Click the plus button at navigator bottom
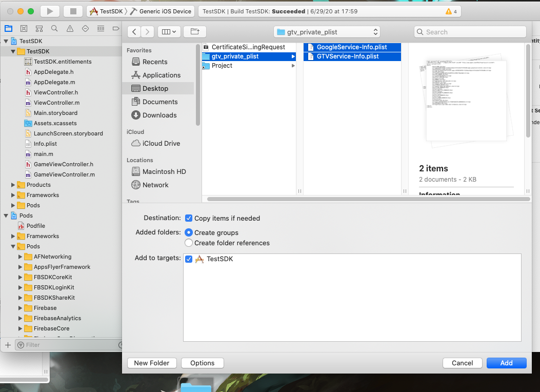Viewport: 540px width, 392px height. pyautogui.click(x=8, y=345)
